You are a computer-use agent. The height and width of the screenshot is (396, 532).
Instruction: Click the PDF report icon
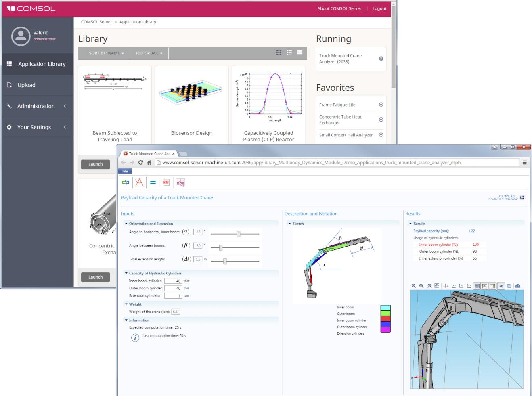point(166,183)
